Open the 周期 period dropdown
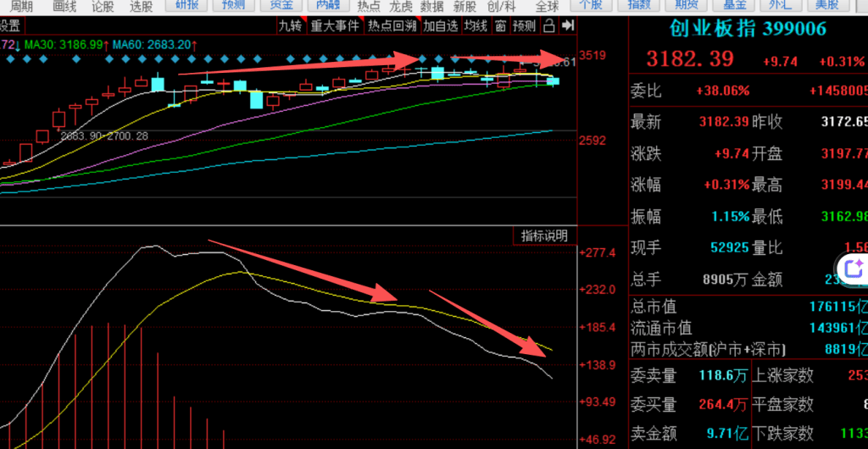Viewport: 868px width, 449px height. tap(21, 6)
